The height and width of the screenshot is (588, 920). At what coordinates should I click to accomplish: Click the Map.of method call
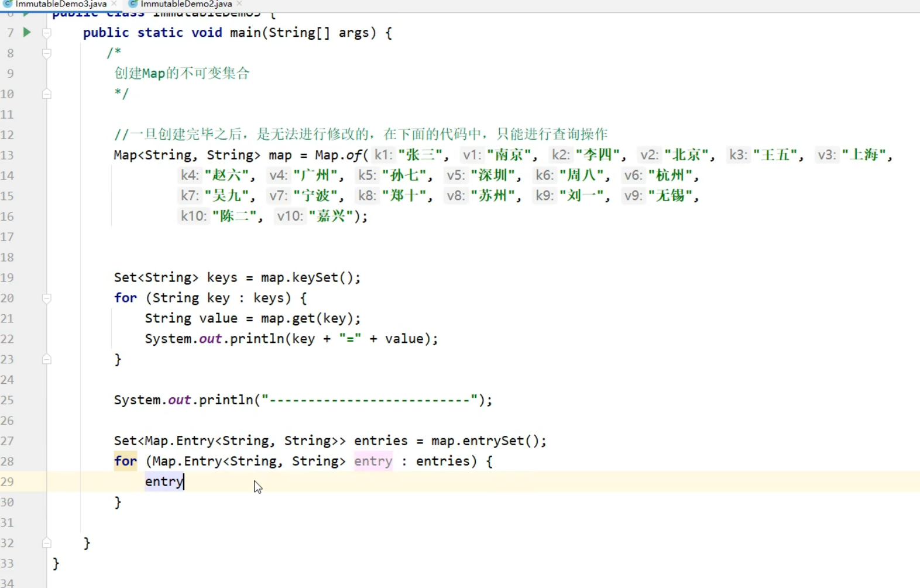point(338,155)
